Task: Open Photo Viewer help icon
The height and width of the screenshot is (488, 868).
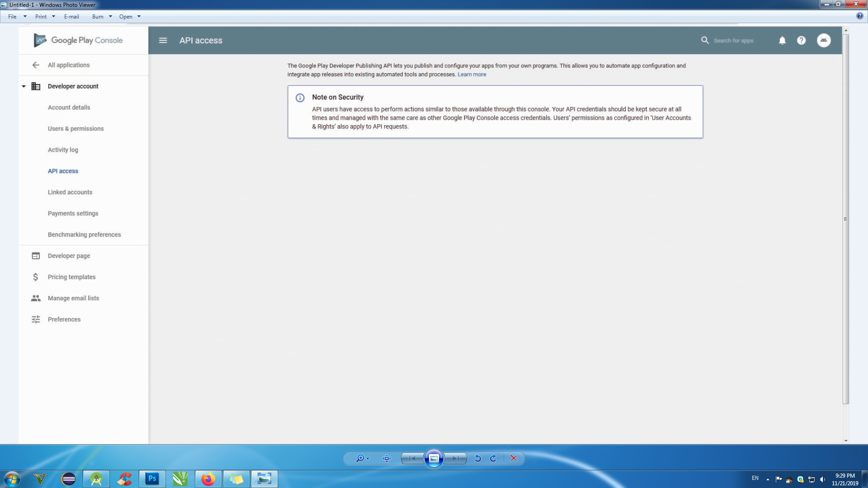Action: pyautogui.click(x=859, y=16)
